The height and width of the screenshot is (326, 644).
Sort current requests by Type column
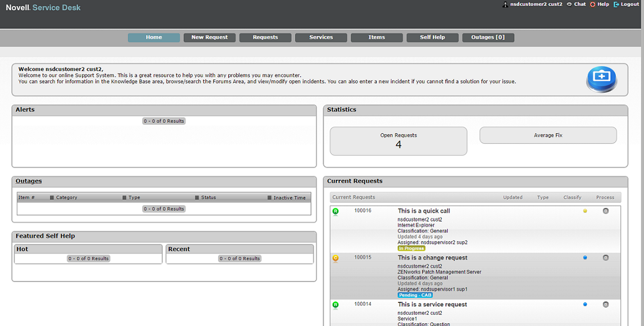coord(543,197)
